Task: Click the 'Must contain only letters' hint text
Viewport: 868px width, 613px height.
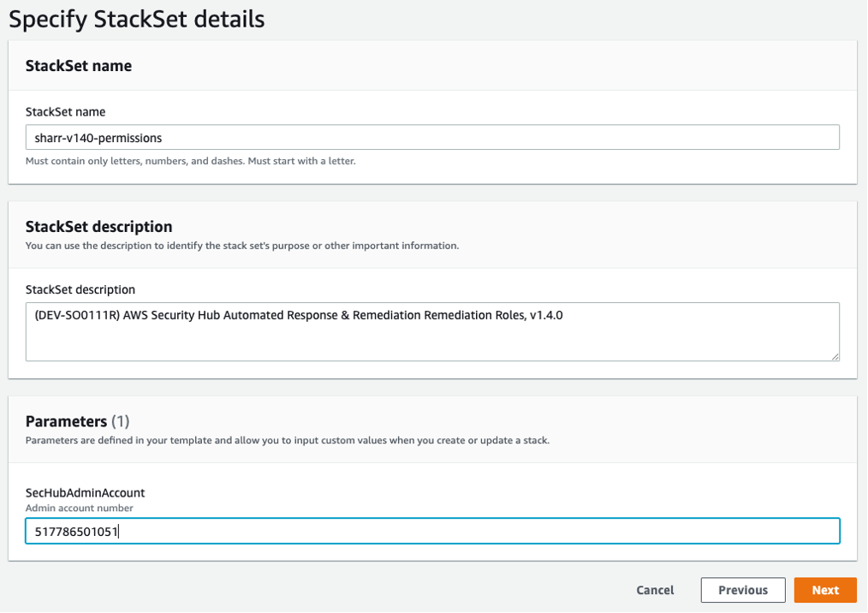Action: tap(190, 161)
